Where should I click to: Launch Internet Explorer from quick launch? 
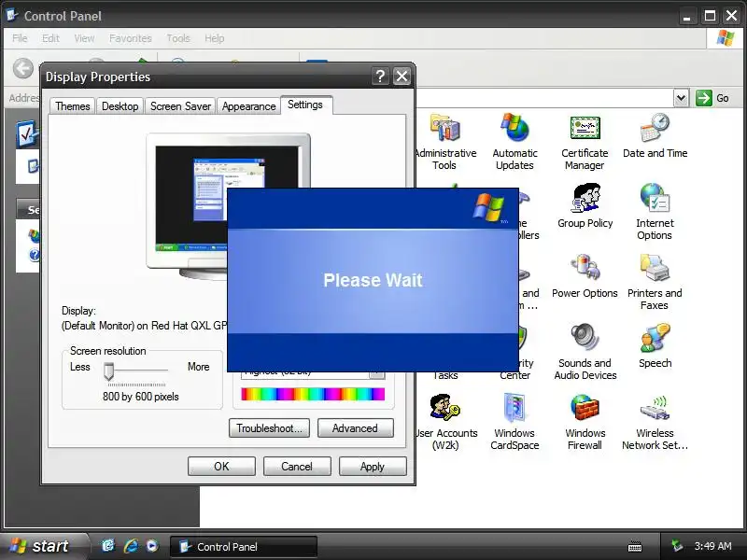tap(131, 546)
